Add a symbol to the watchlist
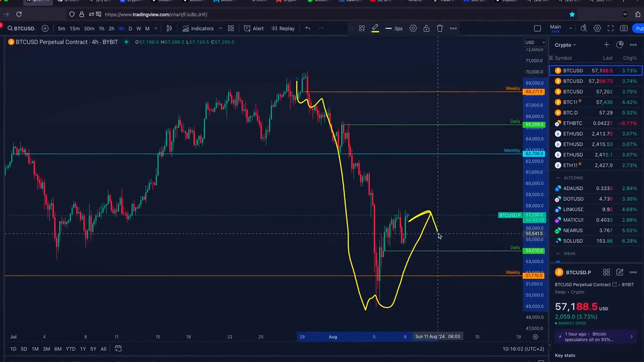Image resolution: width=644 pixels, height=362 pixels. click(x=606, y=45)
